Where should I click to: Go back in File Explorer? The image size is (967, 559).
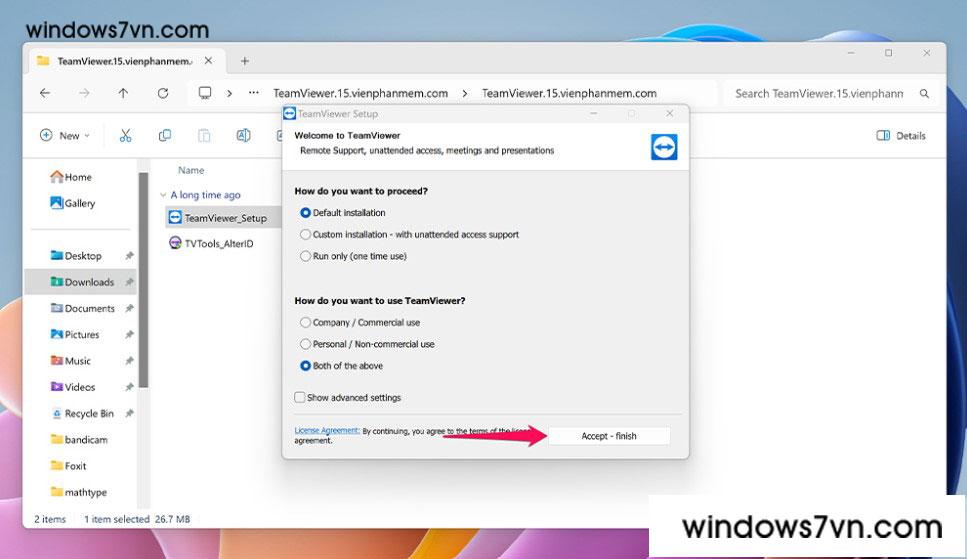[45, 93]
